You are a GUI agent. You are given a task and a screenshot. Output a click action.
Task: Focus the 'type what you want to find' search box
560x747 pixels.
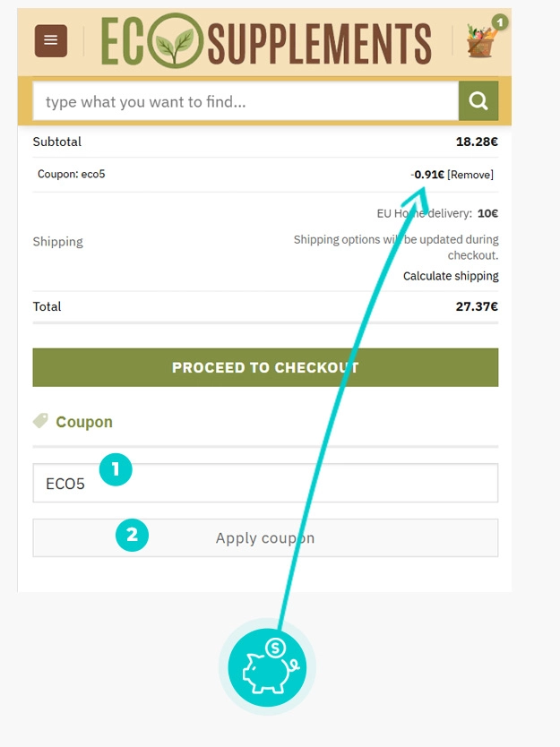(246, 101)
